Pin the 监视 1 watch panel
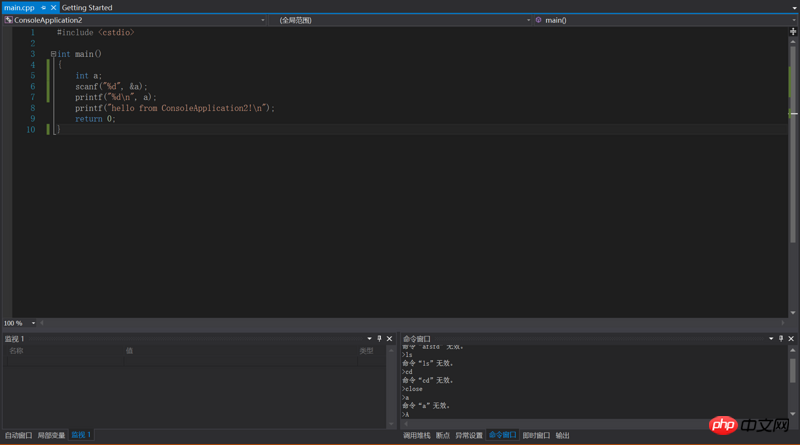 [379, 339]
